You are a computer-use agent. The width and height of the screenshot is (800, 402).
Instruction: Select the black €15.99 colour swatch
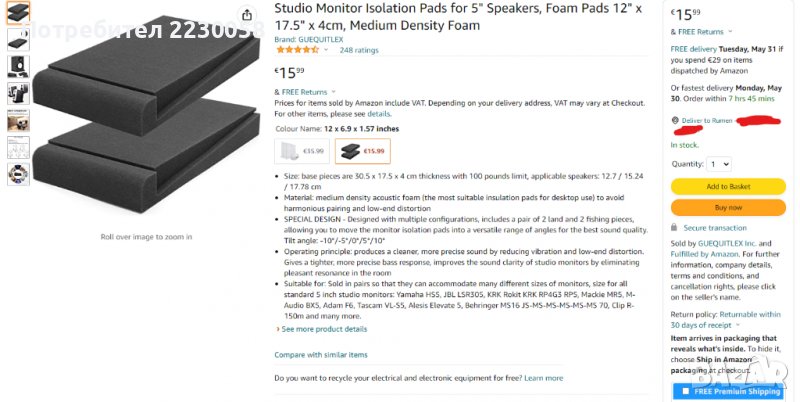pos(363,151)
